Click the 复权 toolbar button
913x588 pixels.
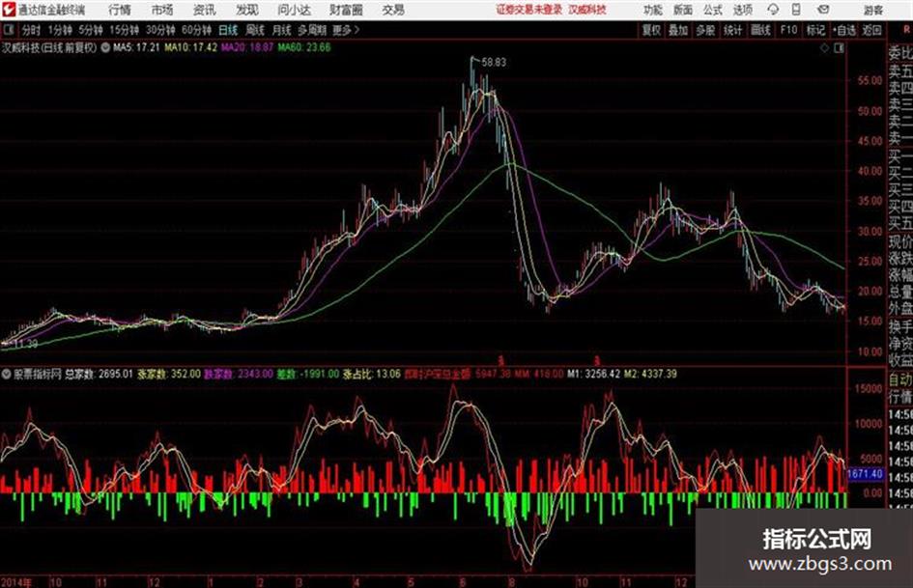[x=651, y=30]
